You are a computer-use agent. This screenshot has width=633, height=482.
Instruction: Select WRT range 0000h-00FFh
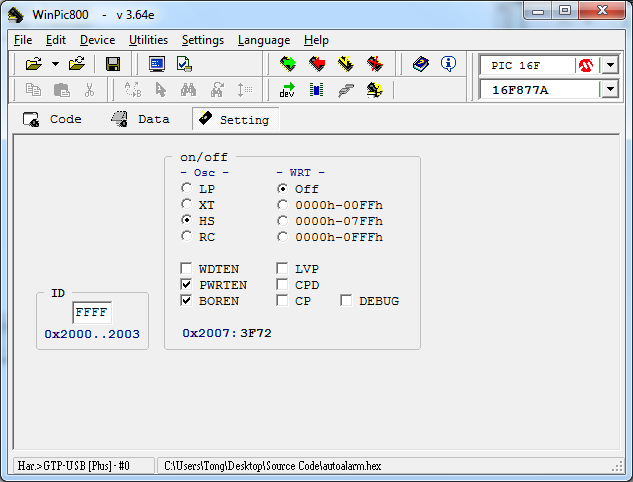[283, 205]
